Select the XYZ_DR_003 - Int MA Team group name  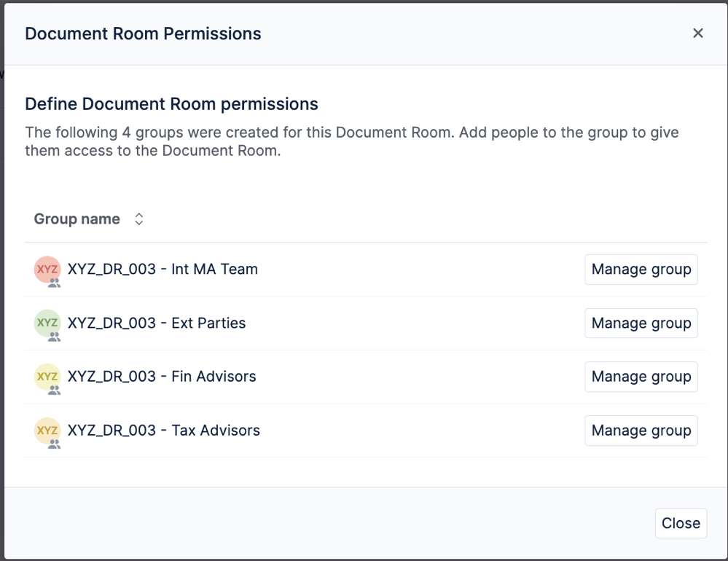pos(162,269)
